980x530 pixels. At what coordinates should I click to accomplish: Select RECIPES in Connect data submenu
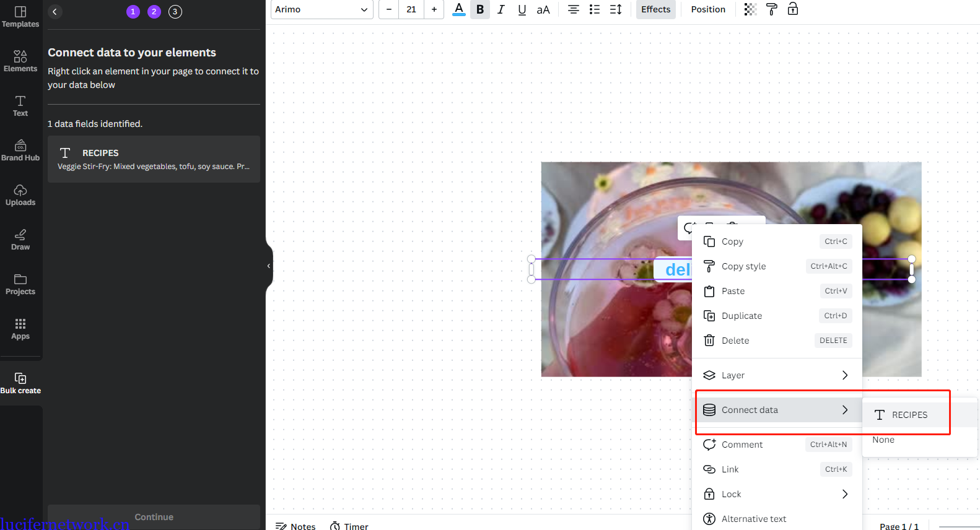909,415
